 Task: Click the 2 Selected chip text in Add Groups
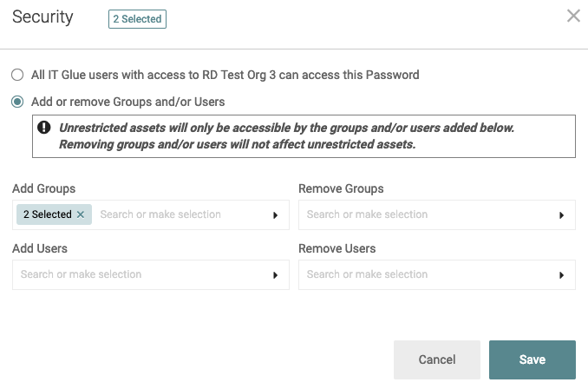click(47, 214)
